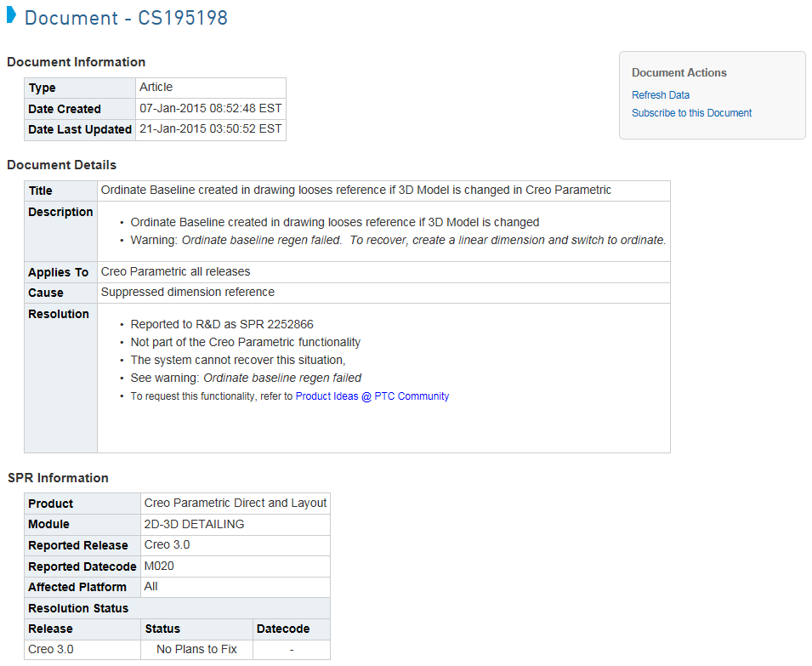Click the Reported Release value Creo 3.0
The width and height of the screenshot is (812, 666).
pyautogui.click(x=167, y=545)
